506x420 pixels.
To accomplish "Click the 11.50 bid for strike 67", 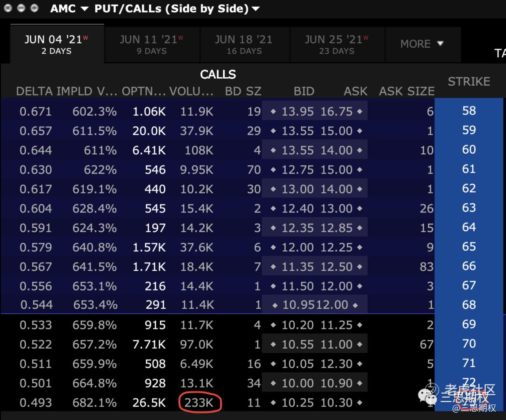I will tap(298, 286).
